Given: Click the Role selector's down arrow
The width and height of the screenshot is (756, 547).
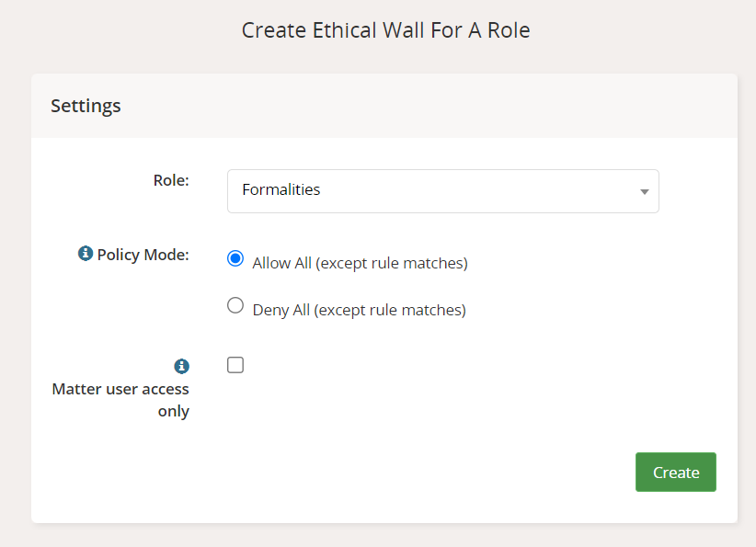Looking at the screenshot, I should (644, 191).
